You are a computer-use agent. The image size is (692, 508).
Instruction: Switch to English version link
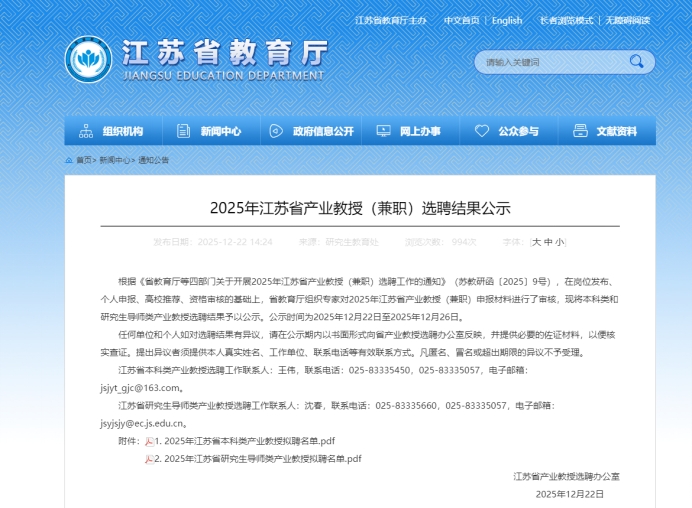pyautogui.click(x=507, y=20)
